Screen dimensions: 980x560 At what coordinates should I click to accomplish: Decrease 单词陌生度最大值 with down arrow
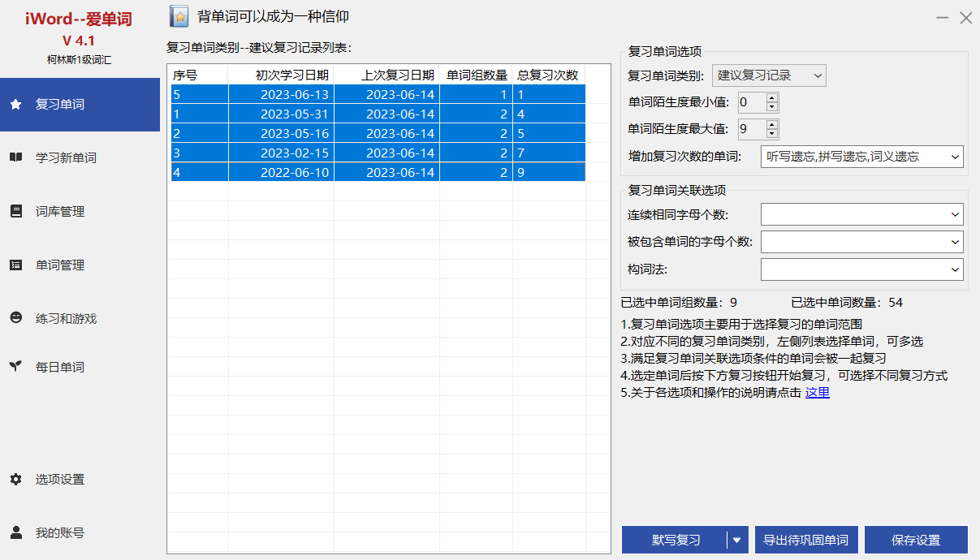coord(771,134)
